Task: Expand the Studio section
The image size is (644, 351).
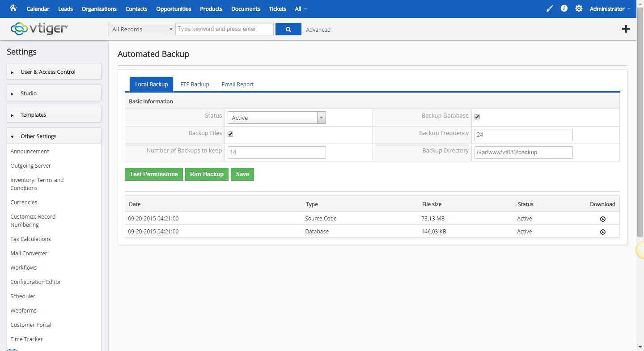Action: [54, 93]
